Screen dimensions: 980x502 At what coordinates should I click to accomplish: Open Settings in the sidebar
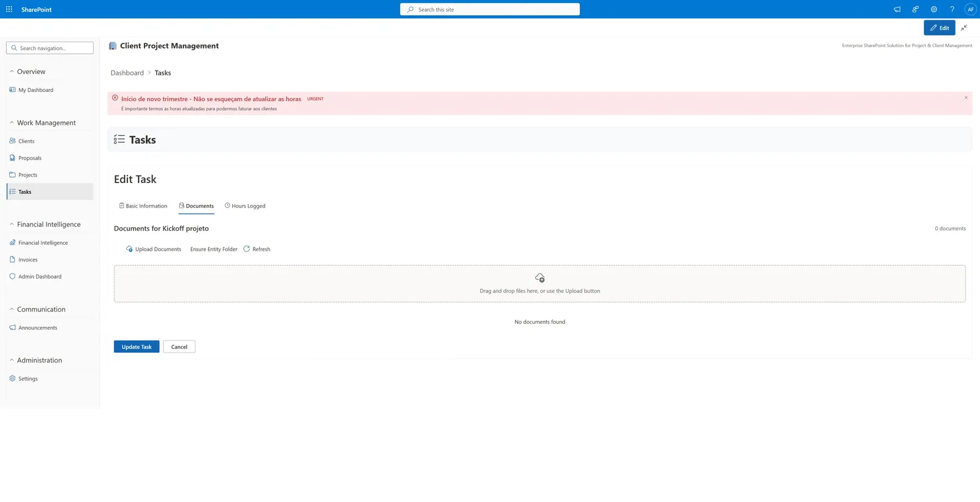point(50,378)
